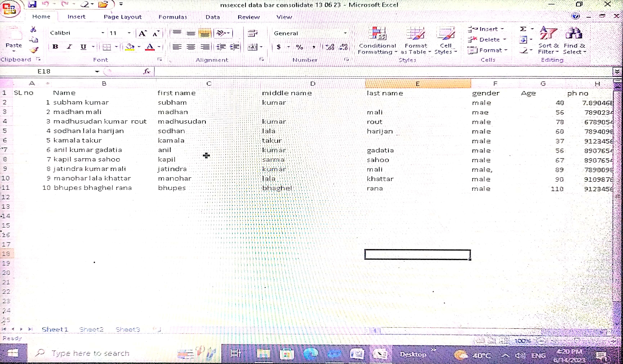Click the Insert Function fx icon

[147, 71]
